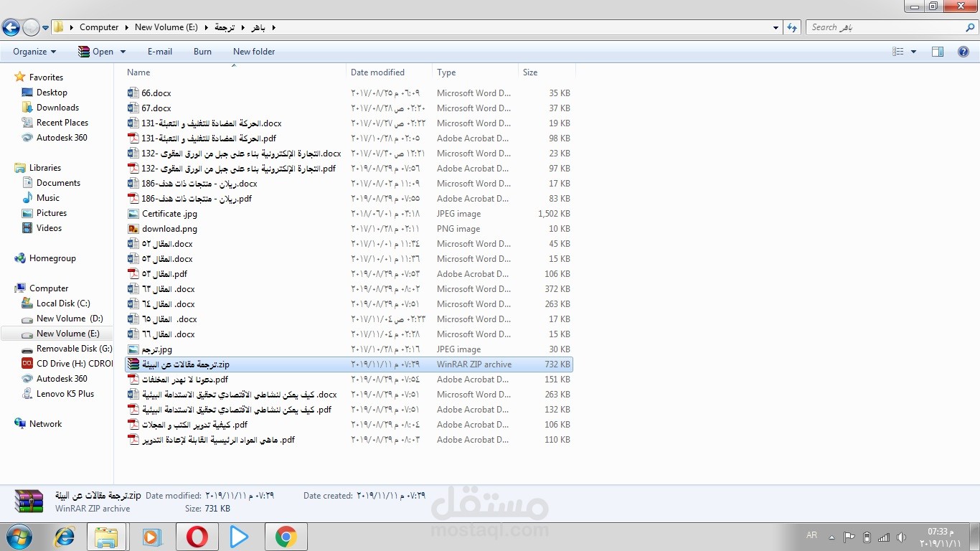Open the Organize menu
Screen dimensions: 980x551
pos(34,52)
